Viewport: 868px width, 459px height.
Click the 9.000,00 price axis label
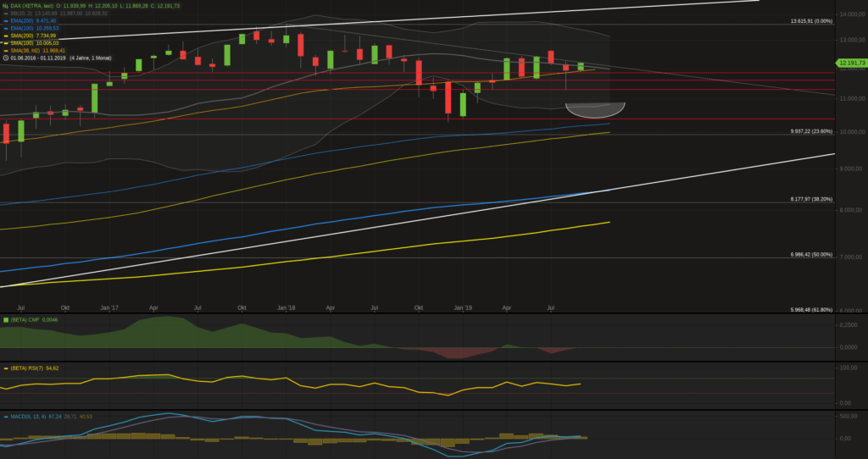coord(851,169)
